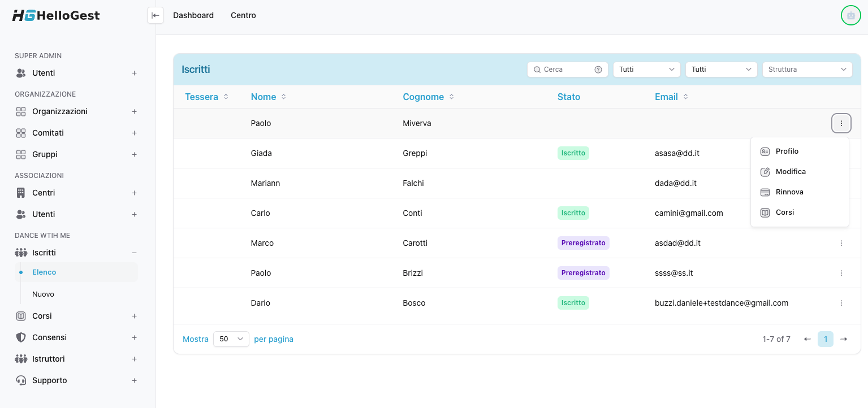868x408 pixels.
Task: Select Modifica in the context menu
Action: tap(791, 171)
